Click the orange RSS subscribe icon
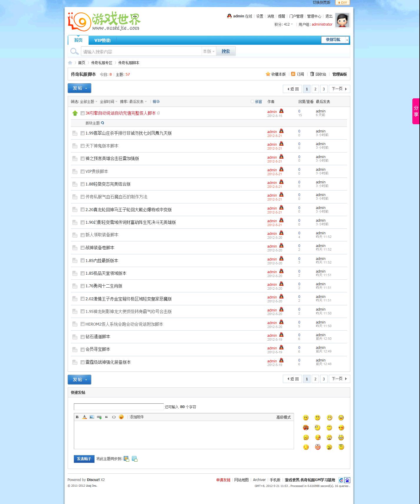 click(x=293, y=74)
